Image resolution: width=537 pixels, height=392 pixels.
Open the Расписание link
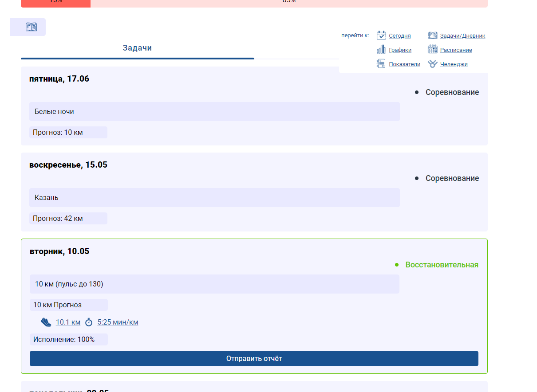click(x=456, y=50)
